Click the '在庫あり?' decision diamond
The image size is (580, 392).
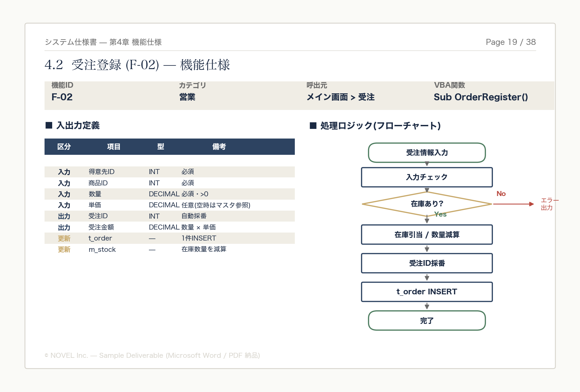pyautogui.click(x=427, y=204)
